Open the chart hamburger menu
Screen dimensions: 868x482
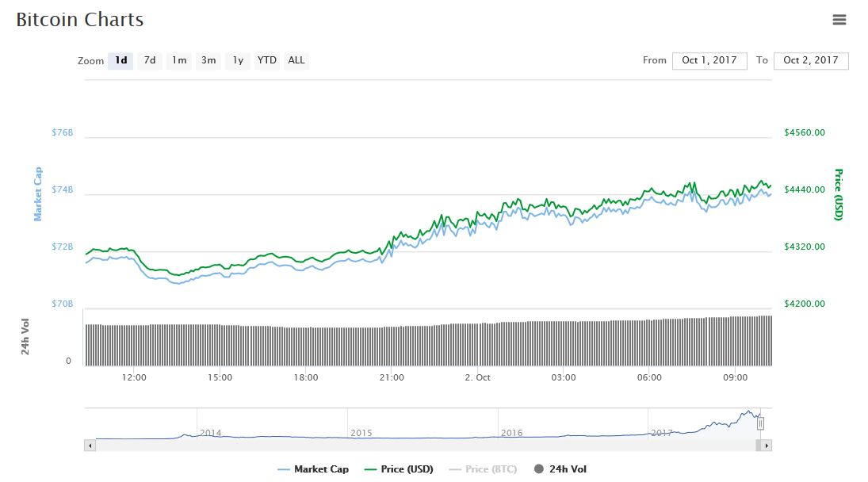pyautogui.click(x=839, y=20)
